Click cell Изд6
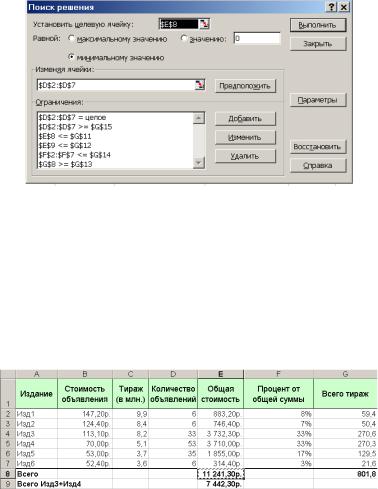378x489 pixels. (37, 463)
